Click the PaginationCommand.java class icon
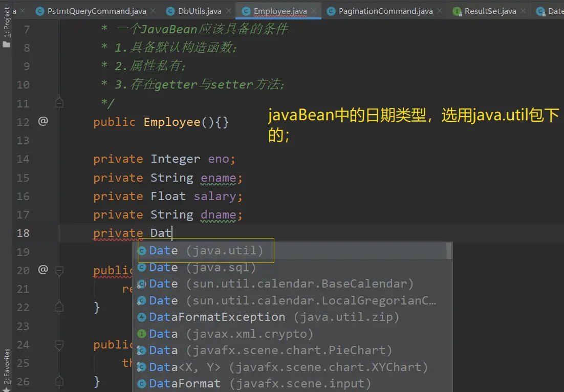 coord(331,11)
